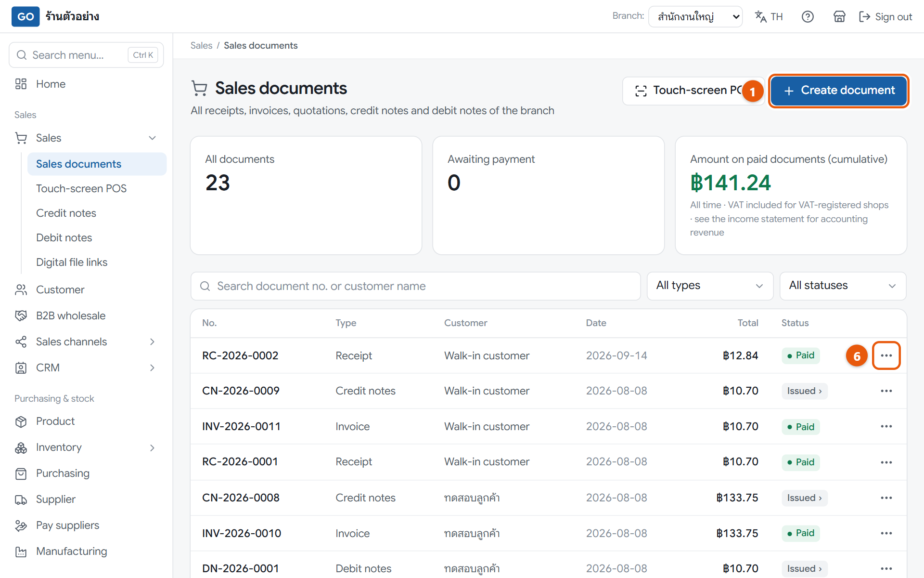Open document INV-2026-0011
The image size is (924, 578).
241,426
